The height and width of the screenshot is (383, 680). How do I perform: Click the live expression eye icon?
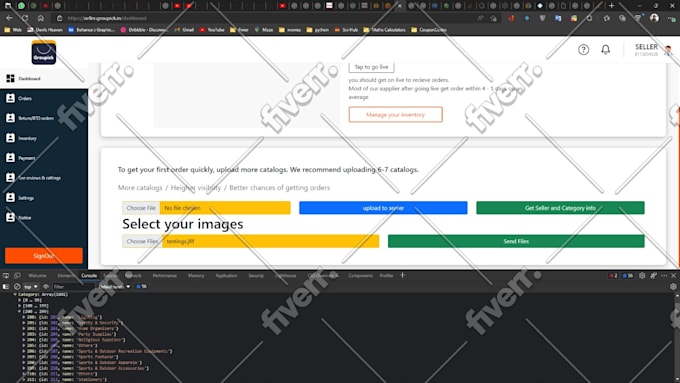(46, 286)
